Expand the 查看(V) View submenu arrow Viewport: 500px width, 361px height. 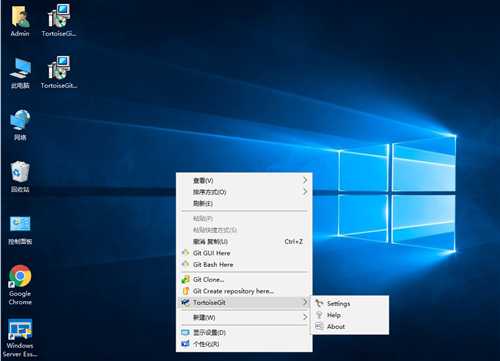[x=305, y=180]
